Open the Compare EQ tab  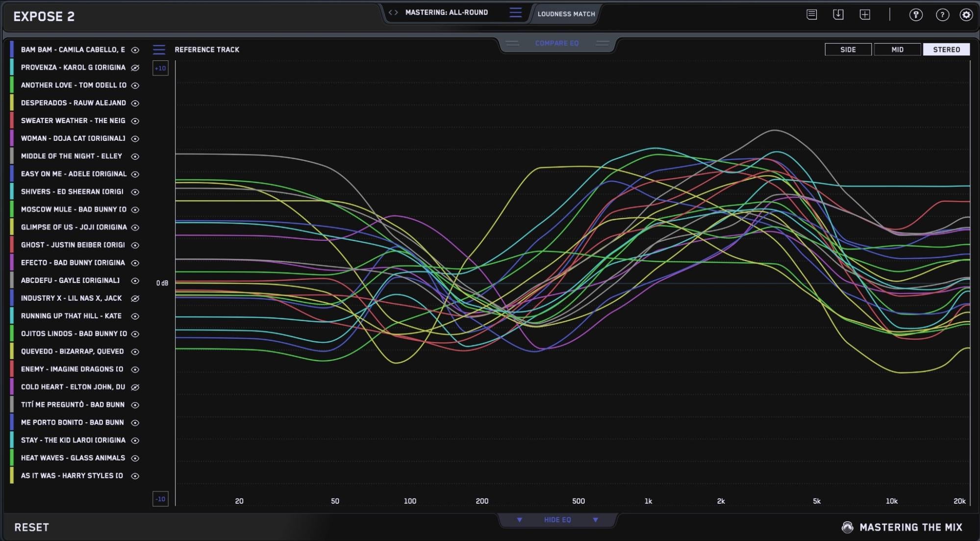point(557,43)
